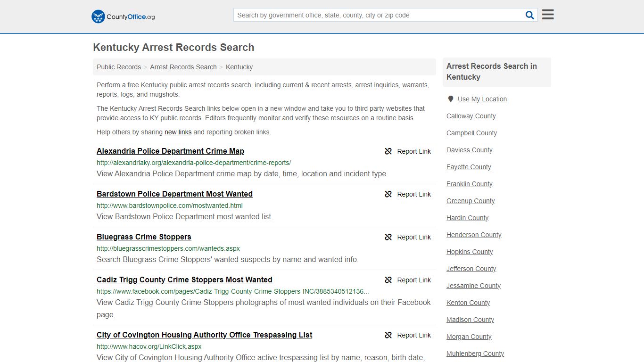
Task: Open the hacov.org LinkClick URL
Action: click(149, 346)
